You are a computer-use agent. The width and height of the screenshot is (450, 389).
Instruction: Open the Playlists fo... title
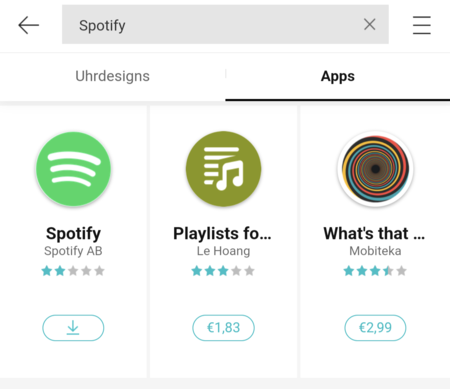coord(222,233)
